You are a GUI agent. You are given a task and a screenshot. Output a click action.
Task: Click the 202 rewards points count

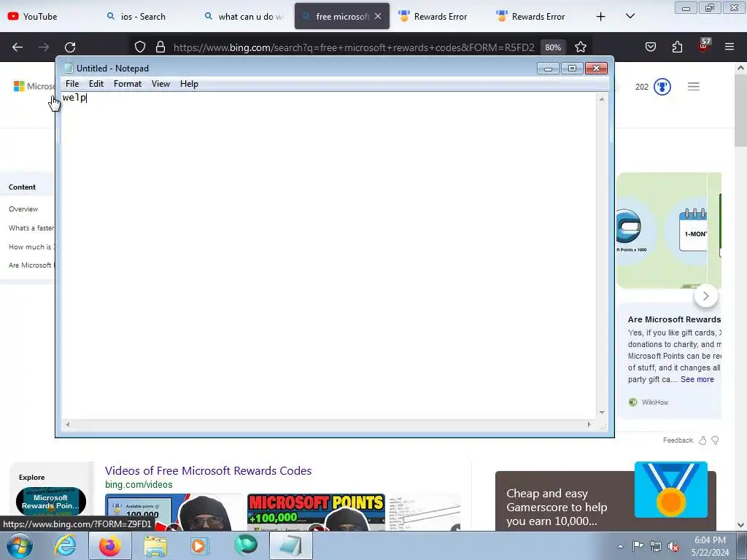[642, 87]
